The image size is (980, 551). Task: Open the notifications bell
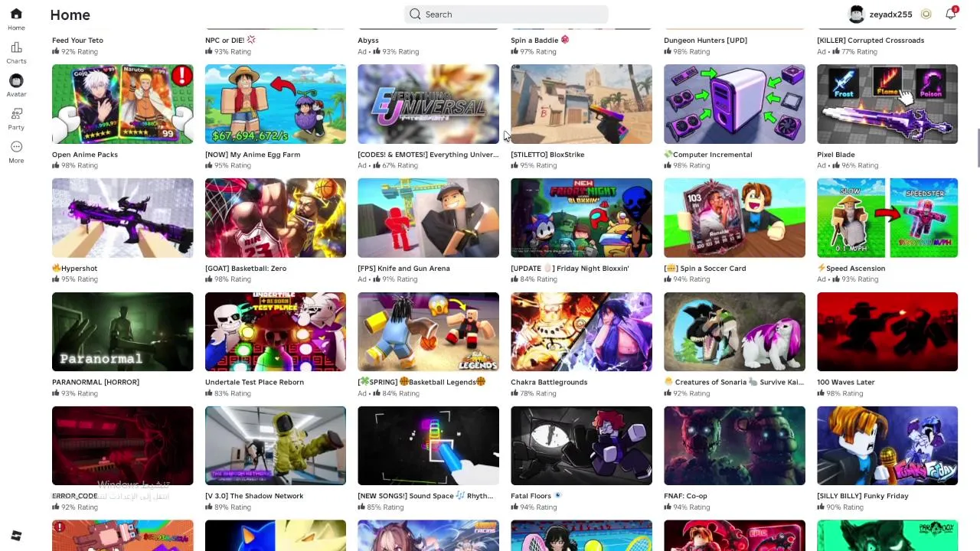(x=951, y=14)
